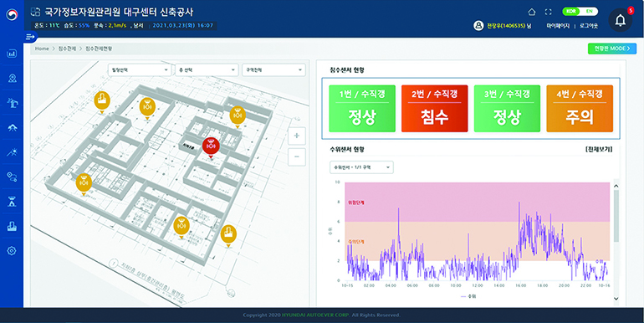Switch language to KOR
644x323 pixels.
(571, 12)
